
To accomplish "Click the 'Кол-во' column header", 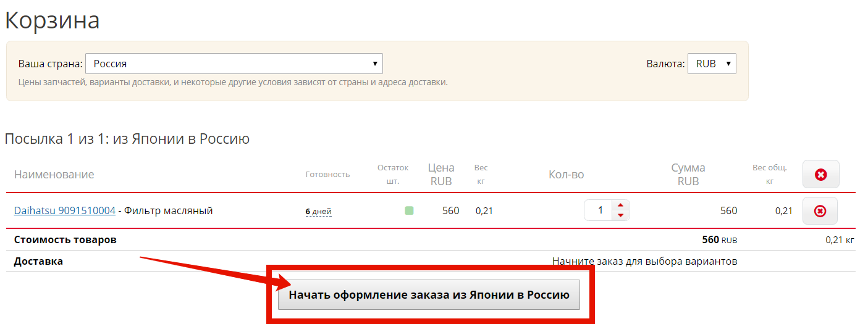I will (566, 175).
